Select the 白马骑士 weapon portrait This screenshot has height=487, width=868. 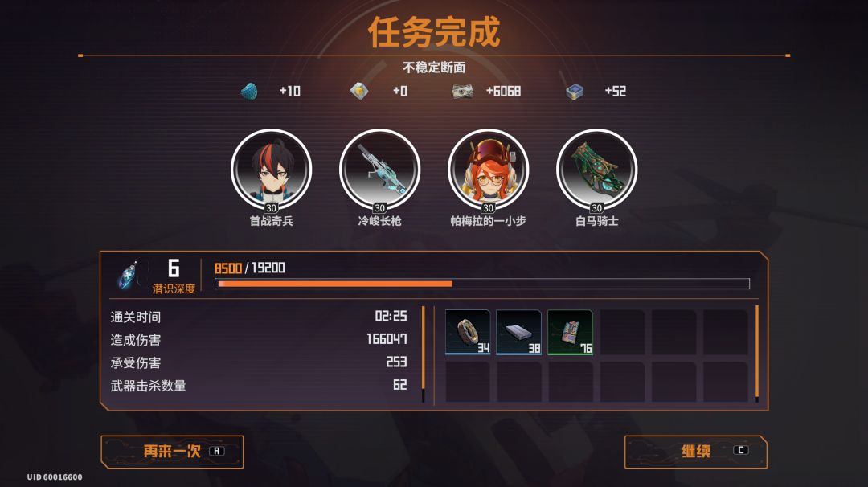pos(596,170)
